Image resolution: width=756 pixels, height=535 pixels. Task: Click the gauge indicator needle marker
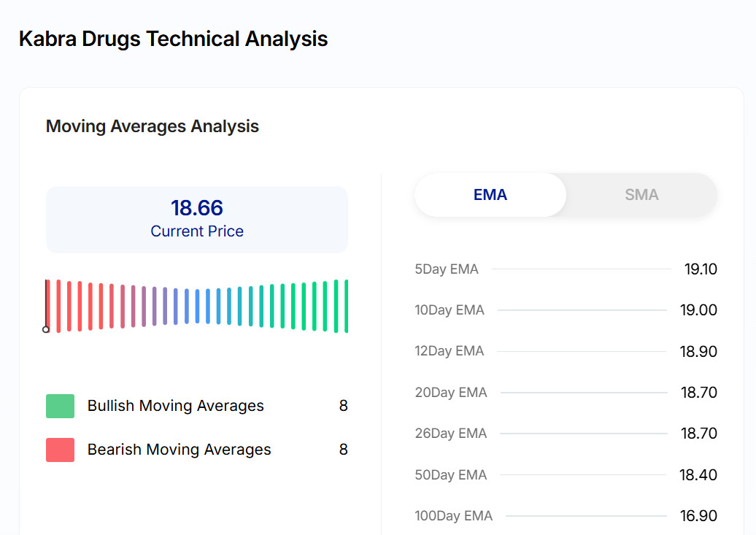point(46,329)
